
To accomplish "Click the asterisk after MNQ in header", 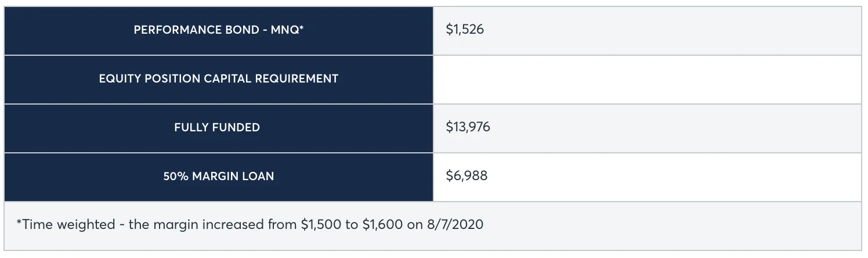I will pyautogui.click(x=302, y=29).
